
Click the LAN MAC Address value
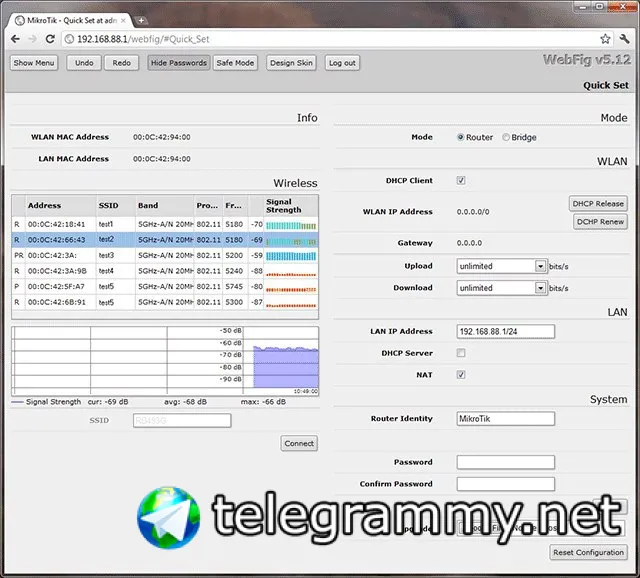pyautogui.click(x=162, y=159)
